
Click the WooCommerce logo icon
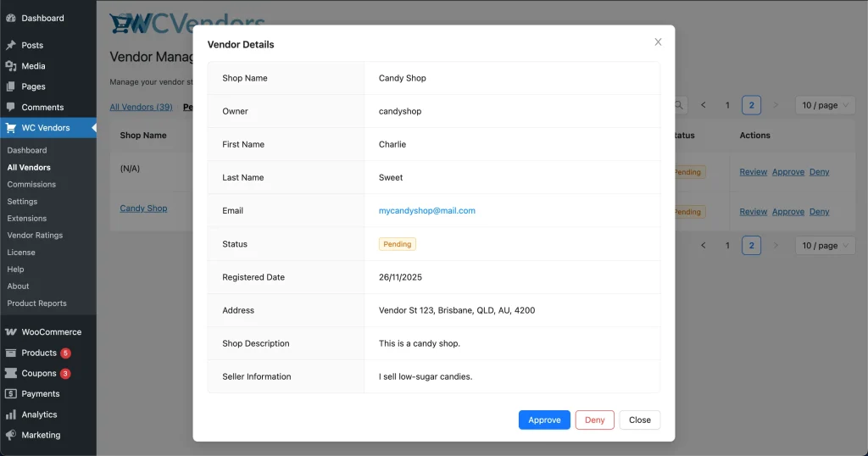pyautogui.click(x=11, y=332)
